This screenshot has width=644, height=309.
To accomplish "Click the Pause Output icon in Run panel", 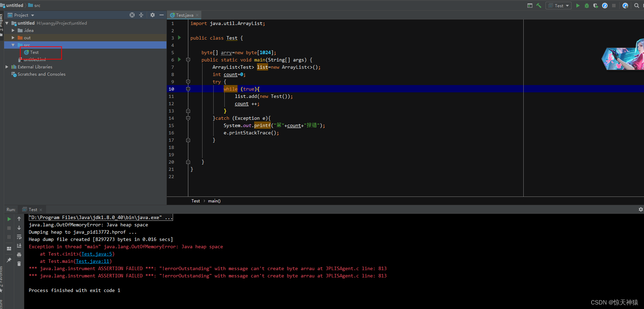I will pos(9,237).
